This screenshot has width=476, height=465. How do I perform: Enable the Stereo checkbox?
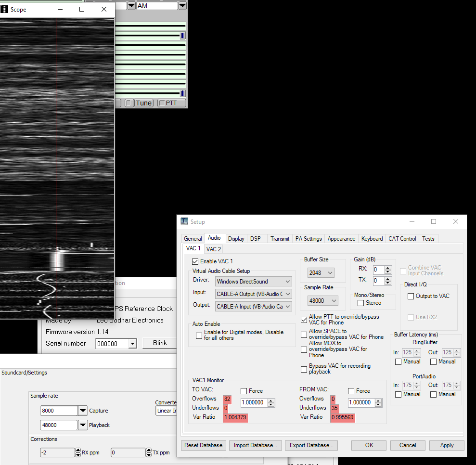pyautogui.click(x=360, y=303)
